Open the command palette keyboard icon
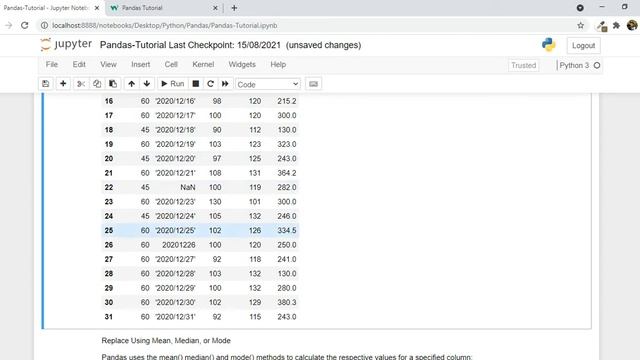This screenshot has height=360, width=640. coord(313,84)
